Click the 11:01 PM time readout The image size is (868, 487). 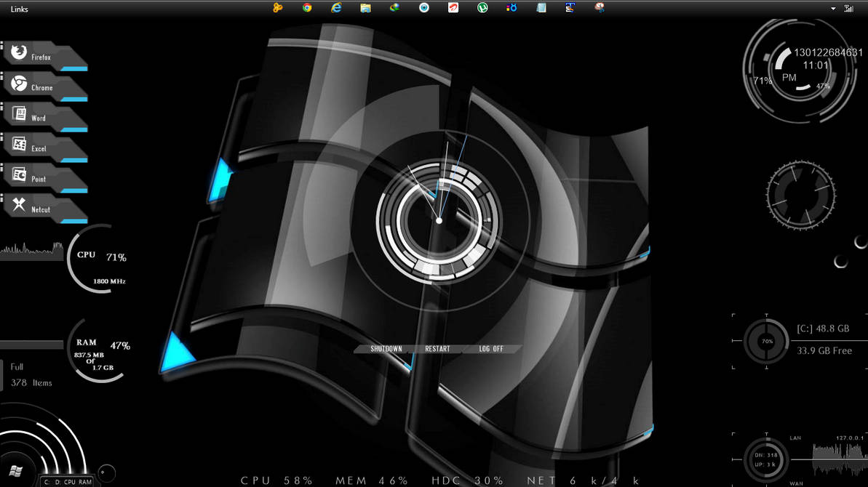806,71
